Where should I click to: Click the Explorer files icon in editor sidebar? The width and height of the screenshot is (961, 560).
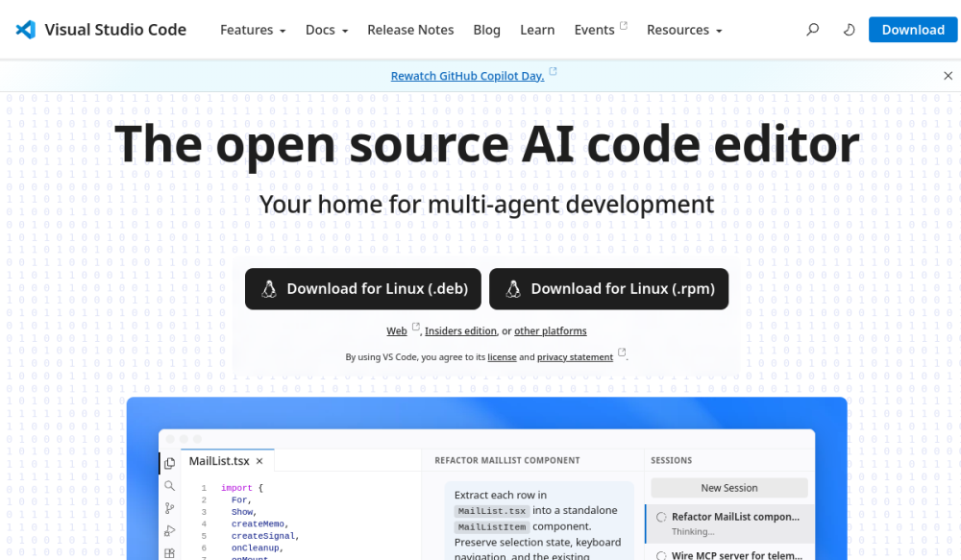pyautogui.click(x=170, y=463)
